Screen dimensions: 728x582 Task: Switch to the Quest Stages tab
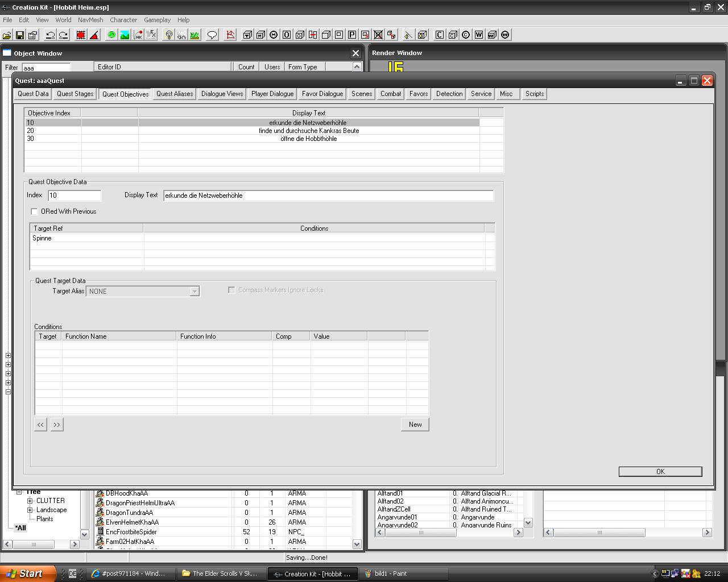(x=75, y=94)
